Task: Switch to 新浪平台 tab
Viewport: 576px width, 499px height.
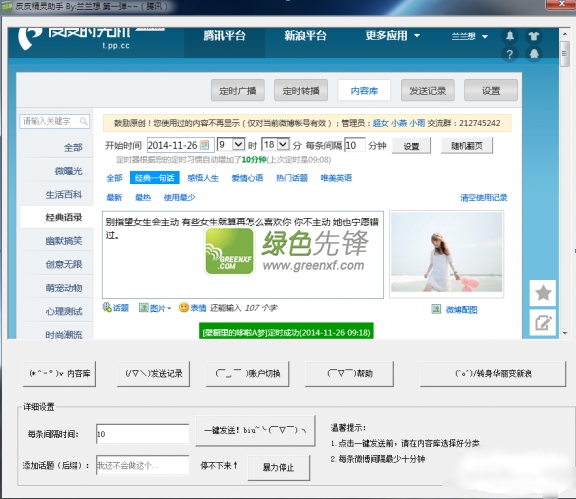Action: [305, 36]
